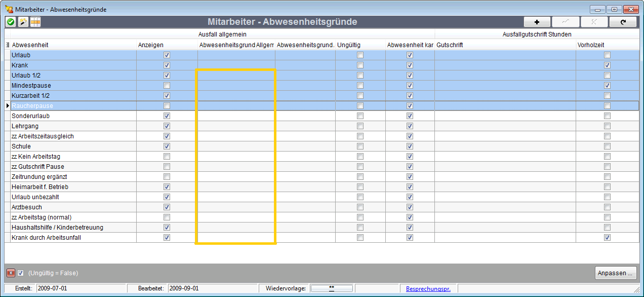Uncheck Abwesenheit kar for the Lehrgang row
This screenshot has height=297, width=644.
[x=410, y=126]
